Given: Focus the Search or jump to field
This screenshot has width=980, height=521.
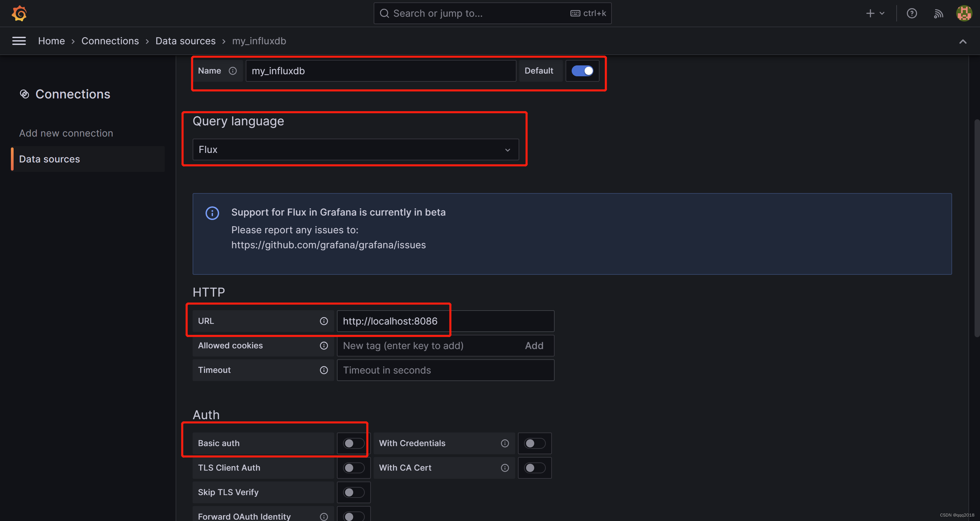Looking at the screenshot, I should click(x=492, y=13).
